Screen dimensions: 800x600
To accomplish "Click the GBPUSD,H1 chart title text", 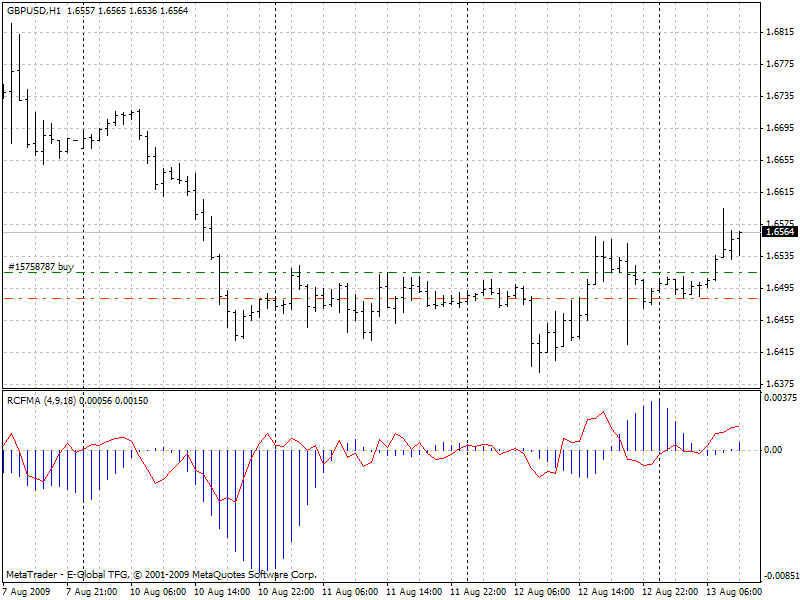I will click(33, 10).
